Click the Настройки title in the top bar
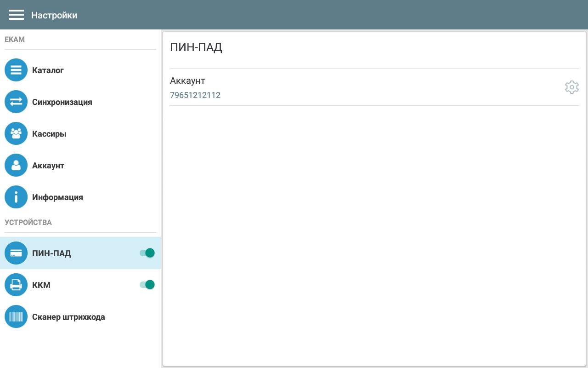This screenshot has height=368, width=588. tap(54, 15)
